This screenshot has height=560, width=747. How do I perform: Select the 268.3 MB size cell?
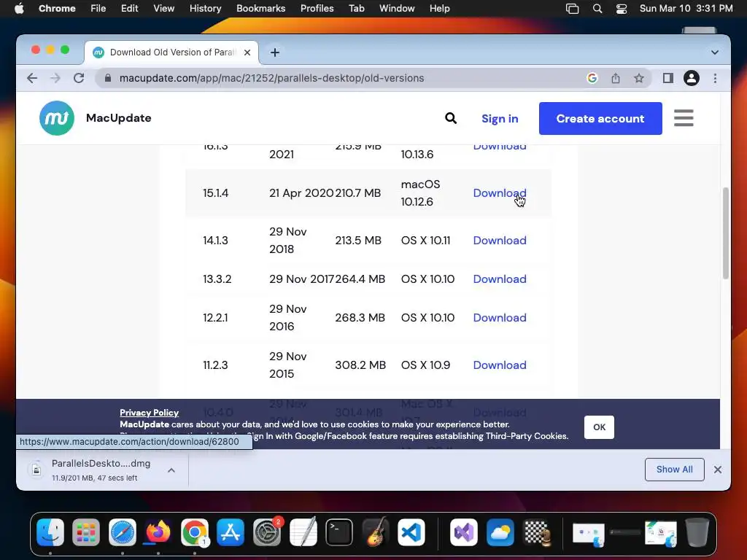point(360,318)
